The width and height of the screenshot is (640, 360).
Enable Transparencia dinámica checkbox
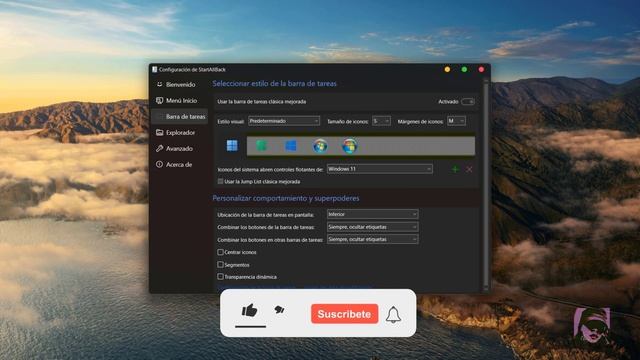point(220,277)
